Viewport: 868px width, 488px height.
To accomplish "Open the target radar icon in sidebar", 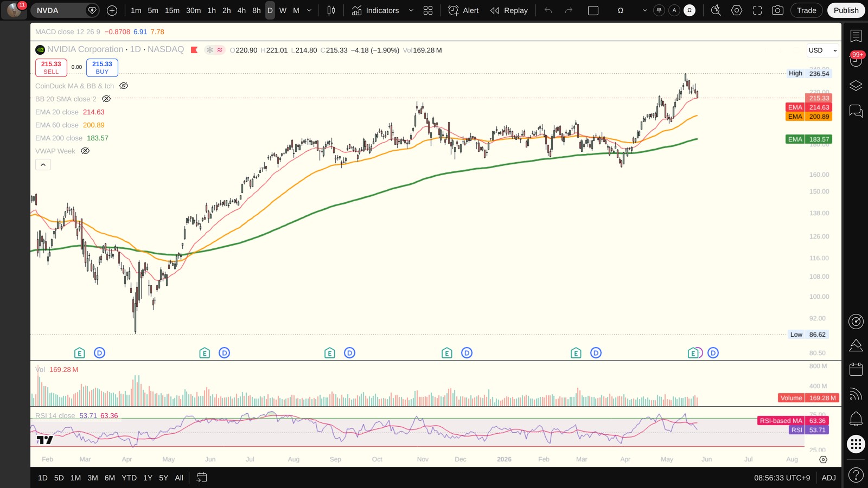I will point(856,321).
